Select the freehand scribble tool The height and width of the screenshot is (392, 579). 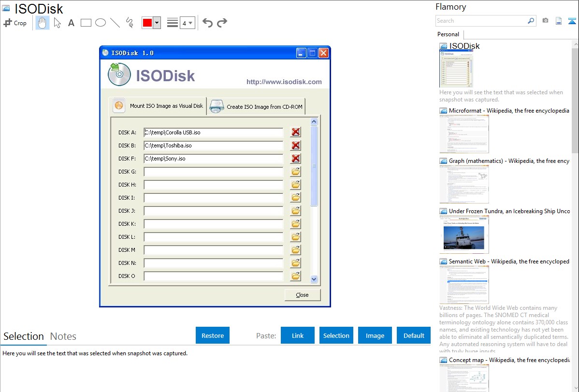130,23
